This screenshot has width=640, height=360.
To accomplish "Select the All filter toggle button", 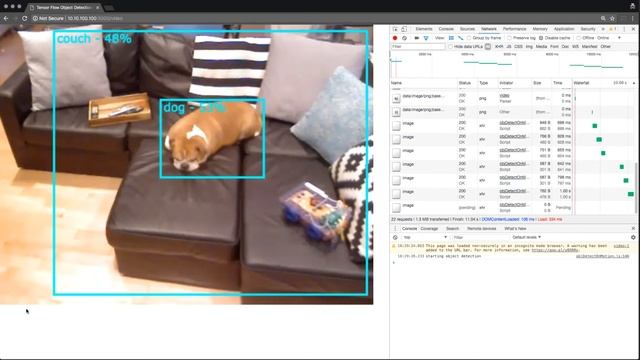I will pos(488,47).
